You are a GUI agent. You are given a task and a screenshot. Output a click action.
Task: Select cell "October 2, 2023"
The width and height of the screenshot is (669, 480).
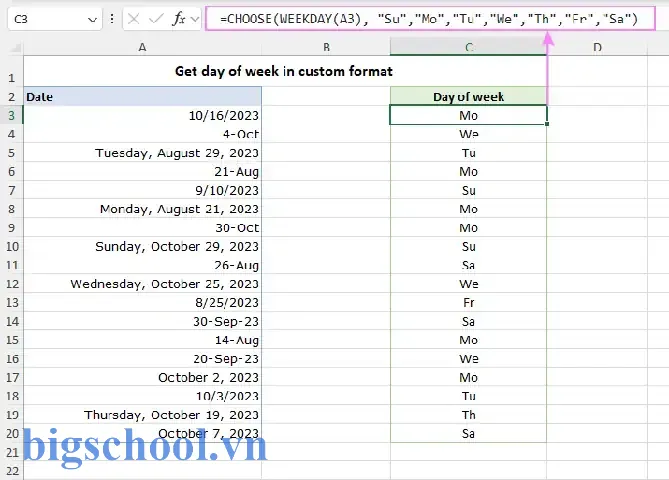tap(143, 378)
